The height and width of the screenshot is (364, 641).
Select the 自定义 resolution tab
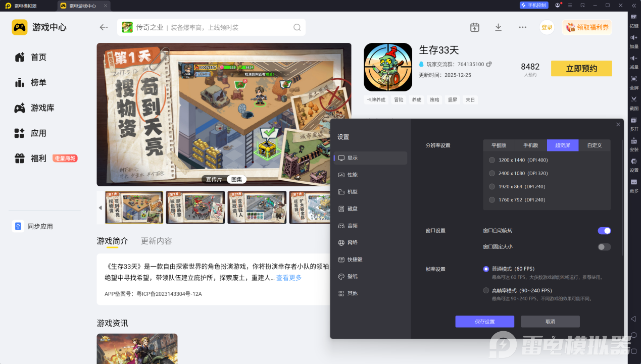click(x=595, y=145)
